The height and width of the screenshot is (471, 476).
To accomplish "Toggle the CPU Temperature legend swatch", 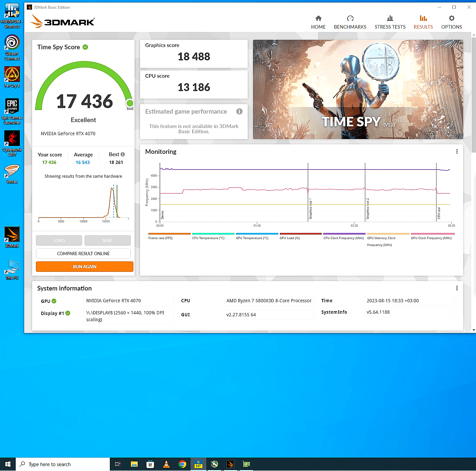I will (x=213, y=234).
